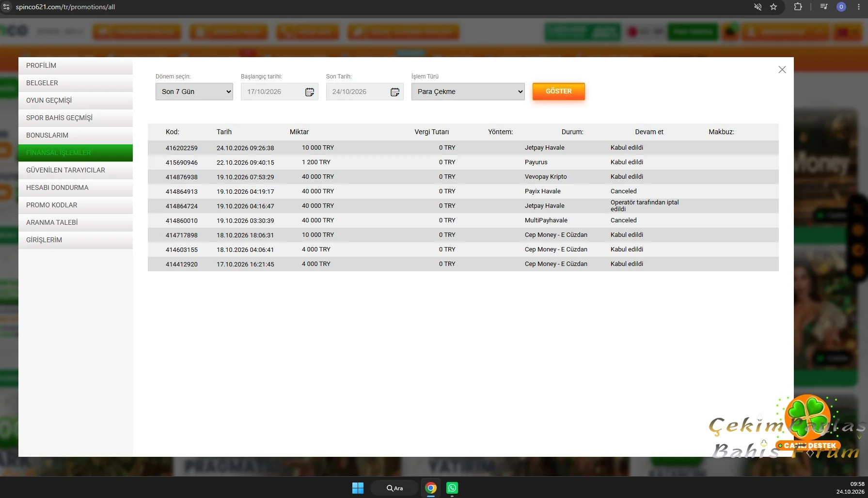Open GİRİŞLERİM in the sidebar
Screen dimensions: 868x498
(x=76, y=240)
